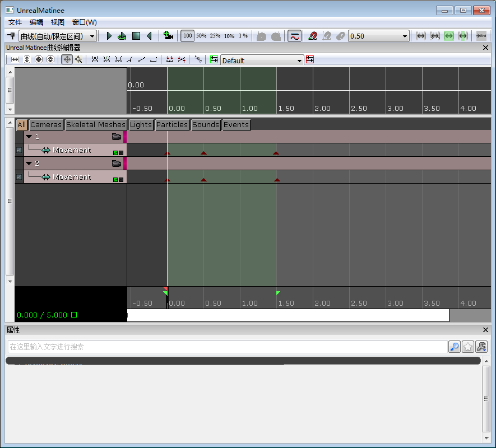Click the camera icon on group 1

coord(117,137)
